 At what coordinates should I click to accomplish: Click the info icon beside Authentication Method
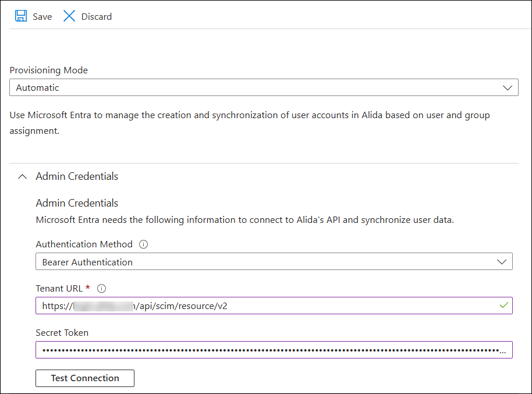pyautogui.click(x=144, y=244)
